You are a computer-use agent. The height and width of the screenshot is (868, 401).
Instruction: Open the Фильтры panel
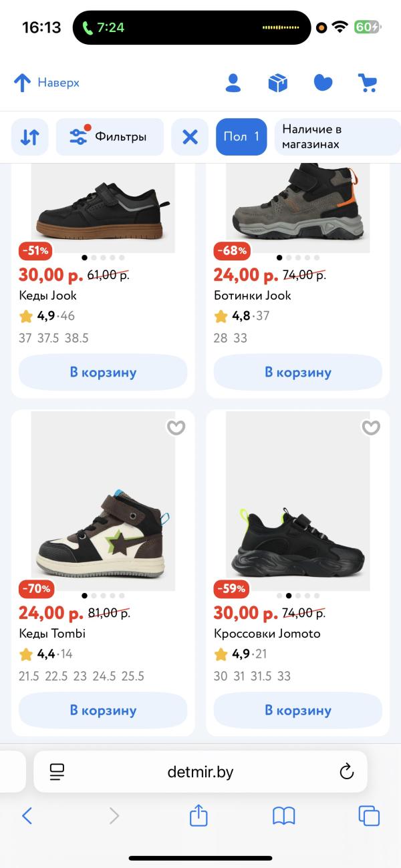pos(110,137)
